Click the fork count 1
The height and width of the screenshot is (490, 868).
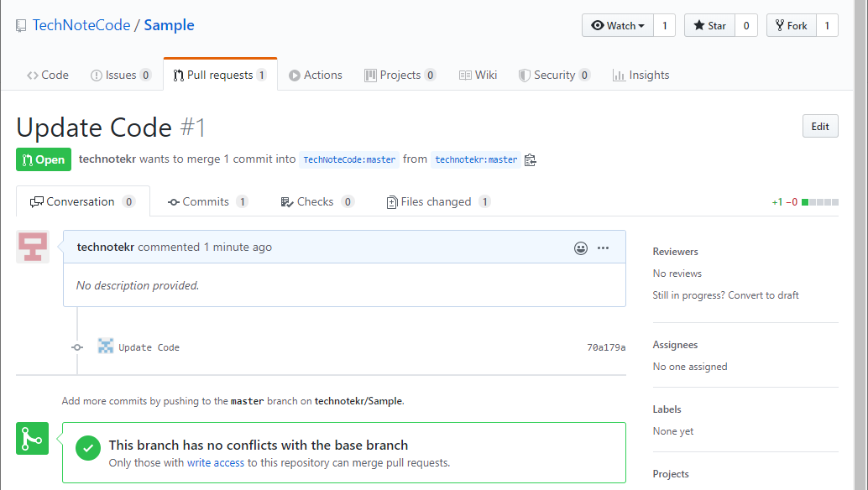(x=827, y=25)
